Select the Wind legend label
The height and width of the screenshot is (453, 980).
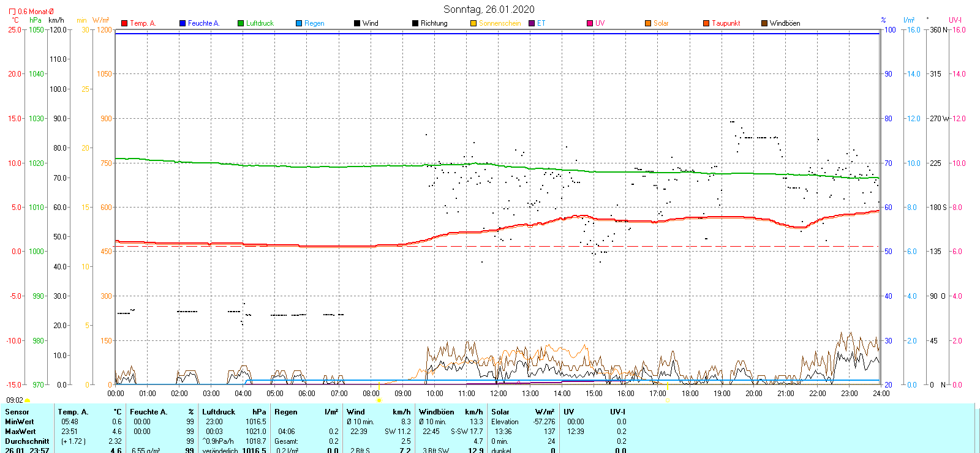pyautogui.click(x=371, y=23)
